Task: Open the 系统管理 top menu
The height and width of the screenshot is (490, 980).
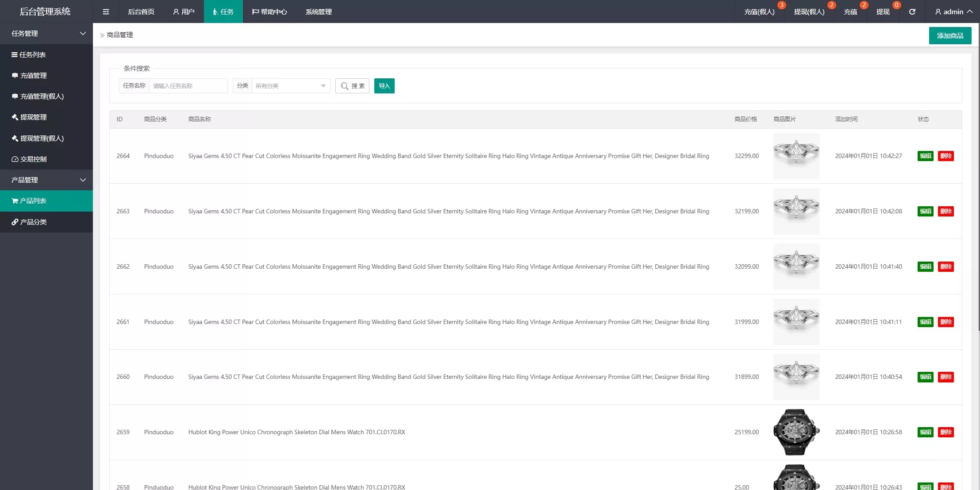Action: pos(319,12)
